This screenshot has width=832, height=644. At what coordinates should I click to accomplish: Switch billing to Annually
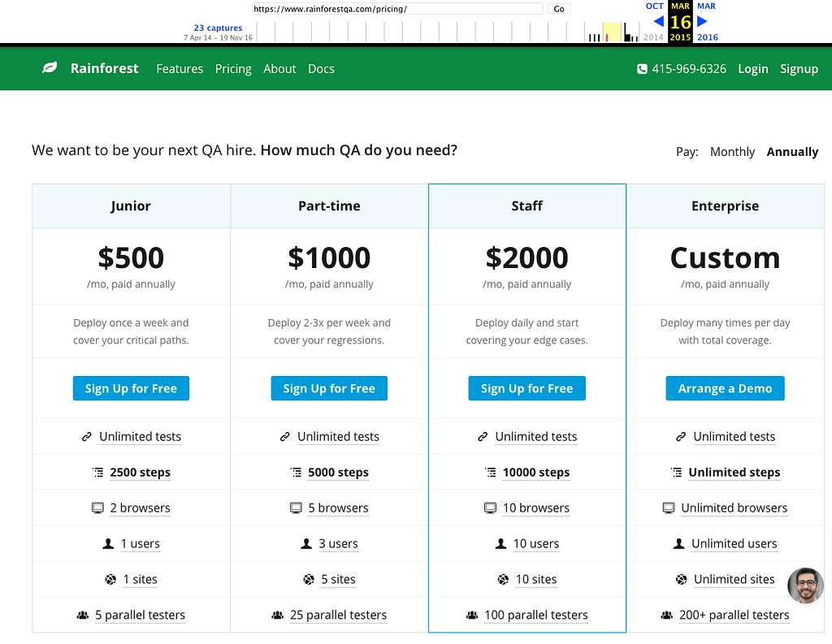click(x=792, y=152)
